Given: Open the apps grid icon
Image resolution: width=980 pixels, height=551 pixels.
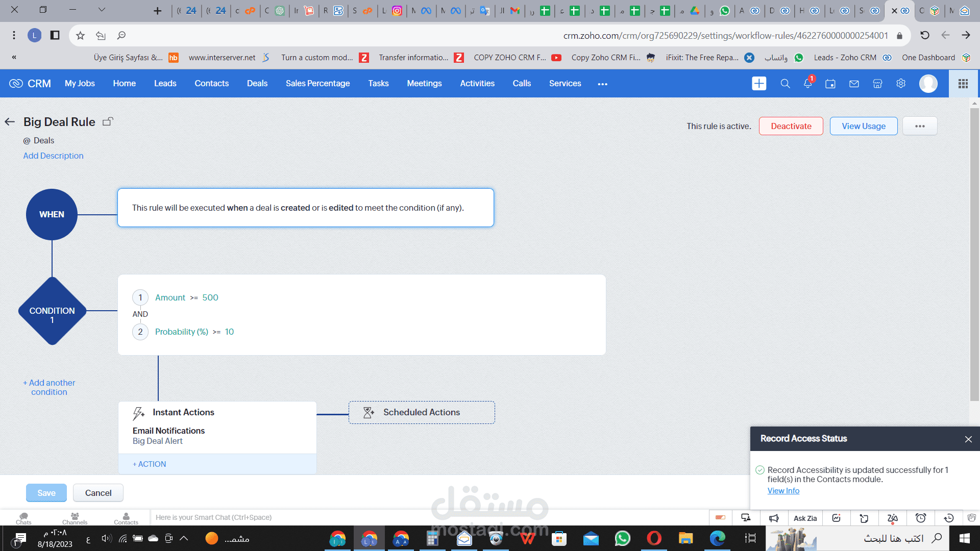Looking at the screenshot, I should 963,84.
